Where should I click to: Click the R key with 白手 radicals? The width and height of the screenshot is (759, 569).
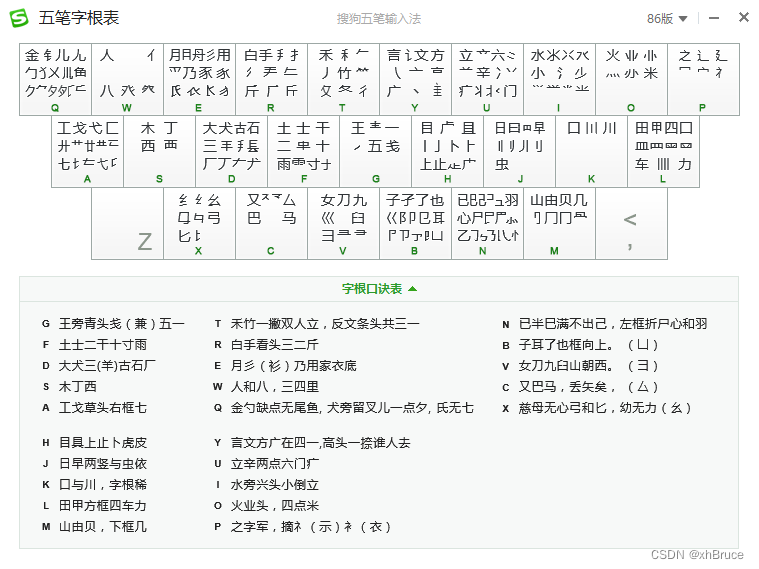[272, 79]
